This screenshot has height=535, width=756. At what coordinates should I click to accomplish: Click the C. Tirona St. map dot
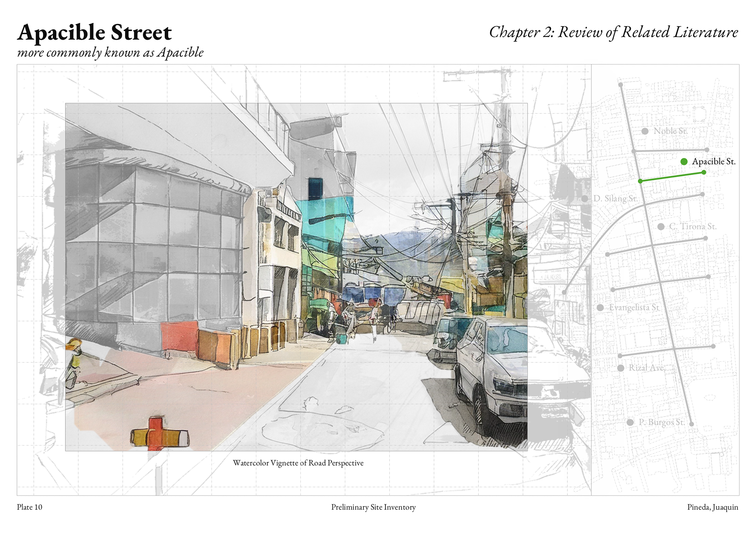[661, 227]
